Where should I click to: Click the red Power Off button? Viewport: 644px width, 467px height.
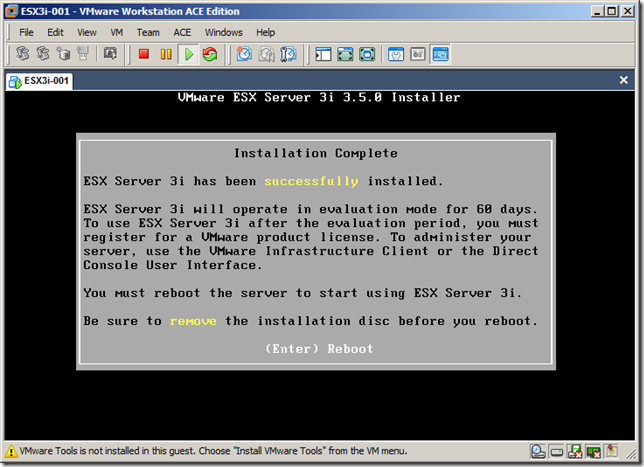coord(144,55)
